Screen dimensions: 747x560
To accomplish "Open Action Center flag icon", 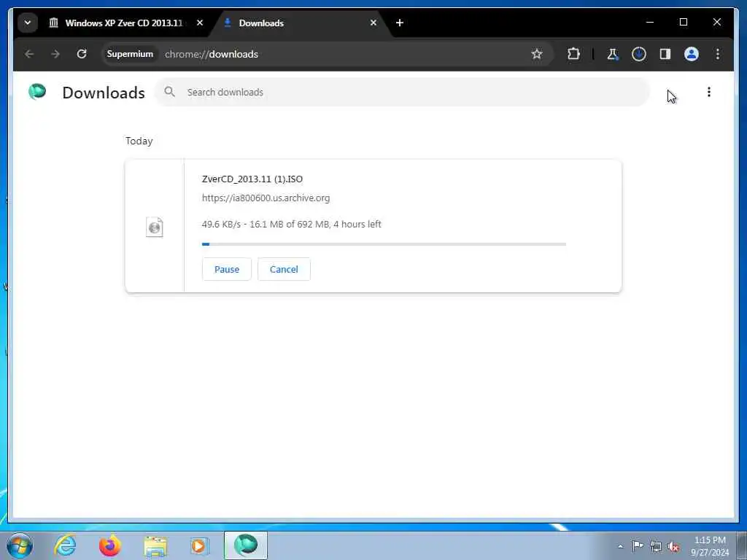I will click(x=638, y=545).
